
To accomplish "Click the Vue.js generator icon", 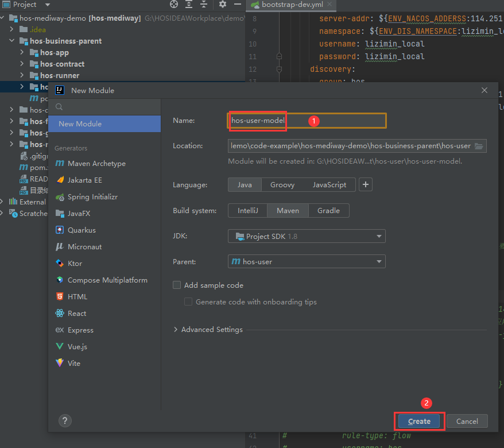I will (60, 347).
